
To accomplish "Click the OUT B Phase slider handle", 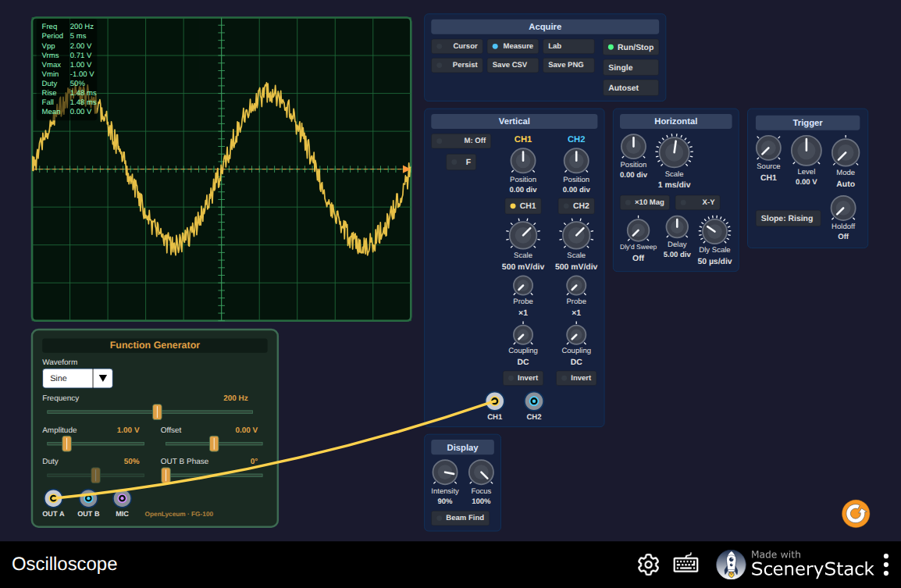I will [x=166, y=475].
